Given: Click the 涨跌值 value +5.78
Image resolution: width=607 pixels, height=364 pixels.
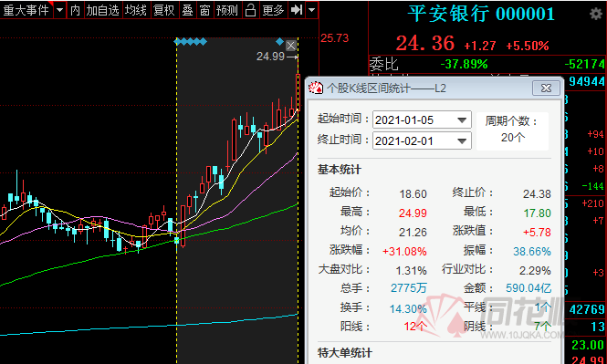Looking at the screenshot, I should pos(537,232).
